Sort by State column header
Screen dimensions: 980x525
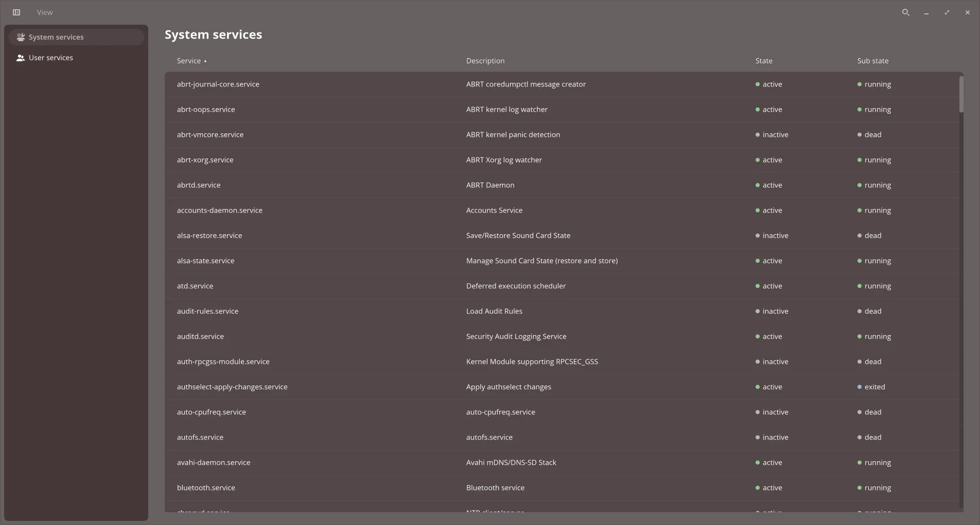click(x=764, y=61)
